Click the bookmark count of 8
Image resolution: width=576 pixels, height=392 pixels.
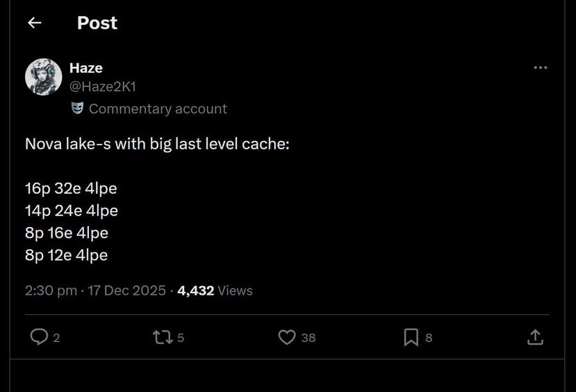coord(429,338)
